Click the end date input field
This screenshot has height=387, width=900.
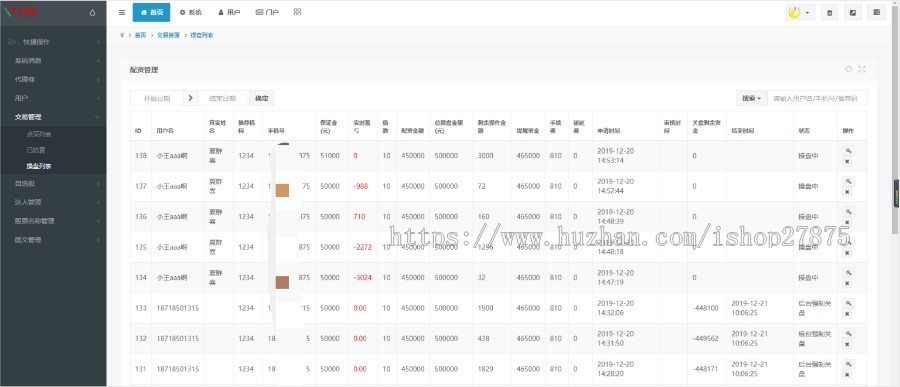(224, 98)
